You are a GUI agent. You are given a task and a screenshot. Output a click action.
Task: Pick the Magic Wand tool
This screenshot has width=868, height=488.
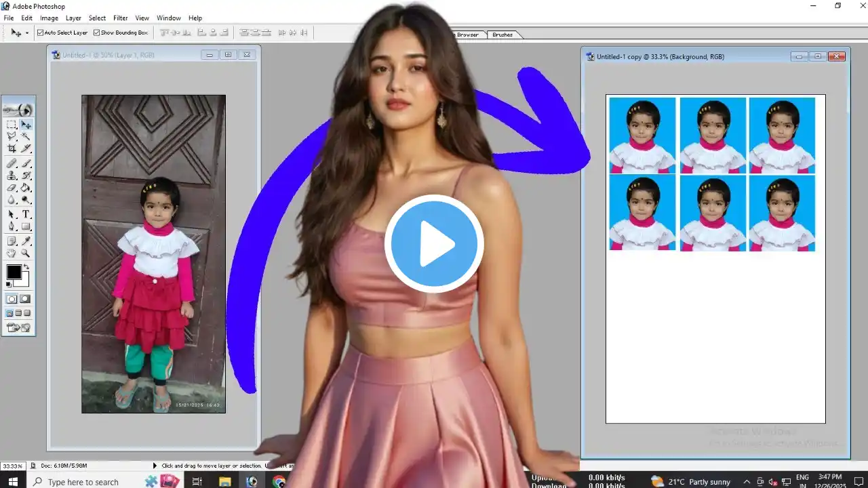(x=26, y=136)
